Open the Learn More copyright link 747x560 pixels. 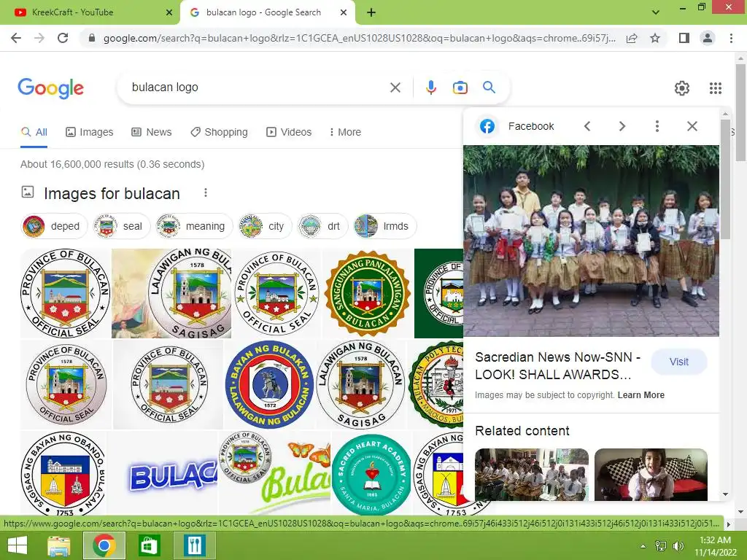point(640,395)
